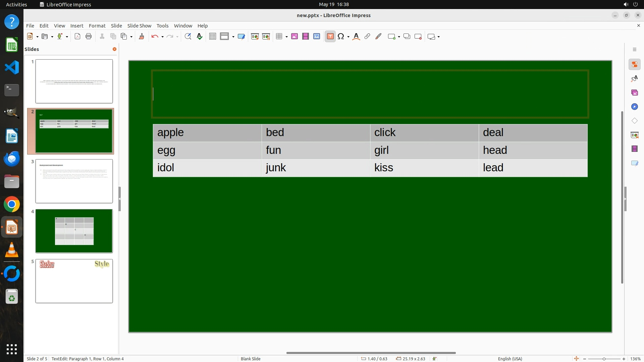644x362 pixels.
Task: Toggle Display Grid button
Action: click(x=212, y=37)
